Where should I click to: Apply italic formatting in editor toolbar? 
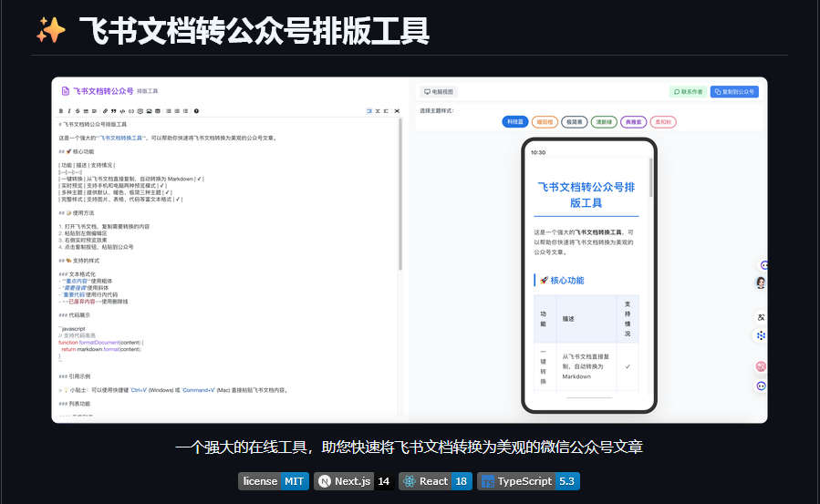tap(69, 111)
